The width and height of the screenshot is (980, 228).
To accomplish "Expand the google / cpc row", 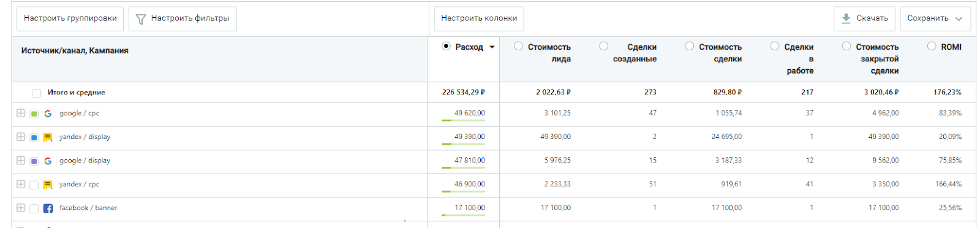I will [x=21, y=113].
